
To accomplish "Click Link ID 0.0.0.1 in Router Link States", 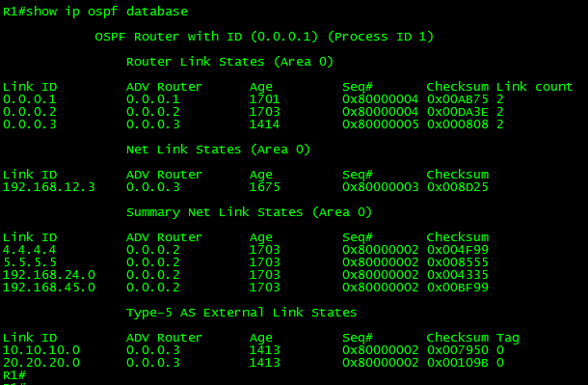I will point(30,99).
